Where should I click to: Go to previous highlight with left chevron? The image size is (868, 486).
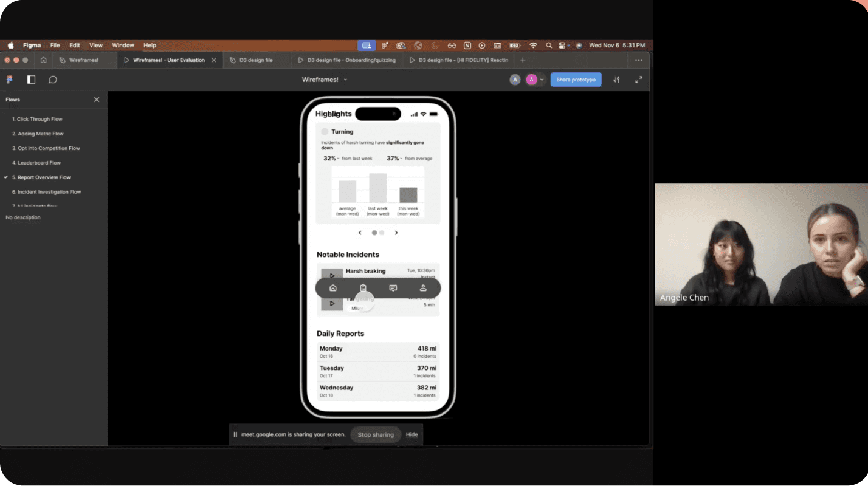click(x=360, y=233)
